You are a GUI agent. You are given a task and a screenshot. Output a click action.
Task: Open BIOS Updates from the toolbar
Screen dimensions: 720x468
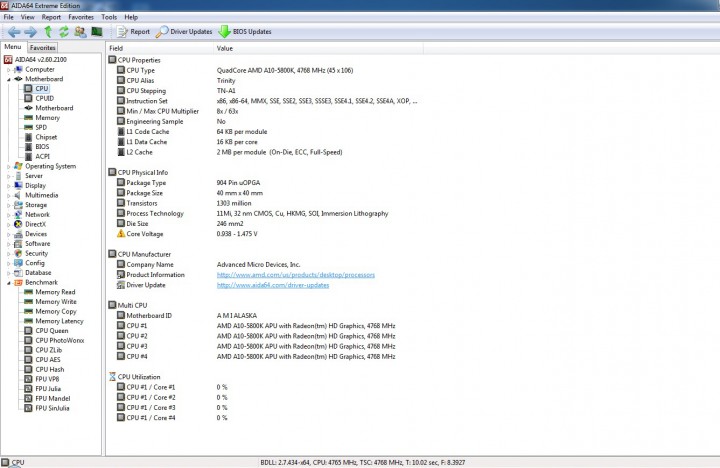pos(245,31)
